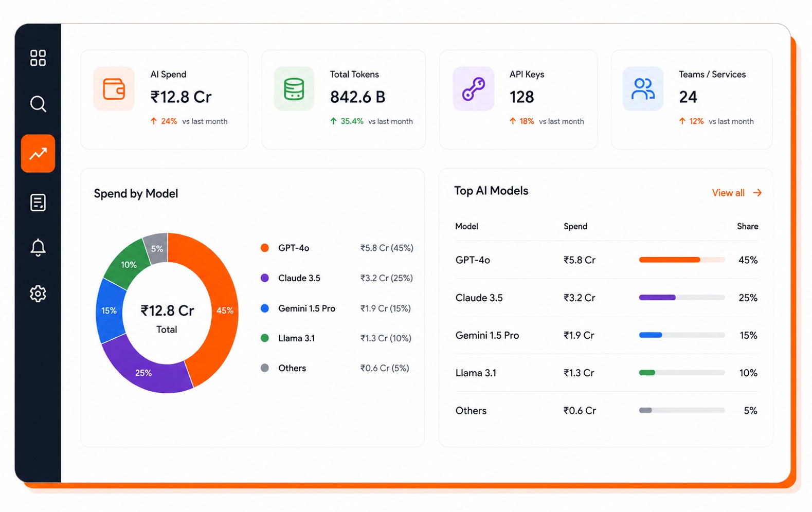The image size is (812, 512).
Task: Click the Model column header
Action: click(466, 226)
